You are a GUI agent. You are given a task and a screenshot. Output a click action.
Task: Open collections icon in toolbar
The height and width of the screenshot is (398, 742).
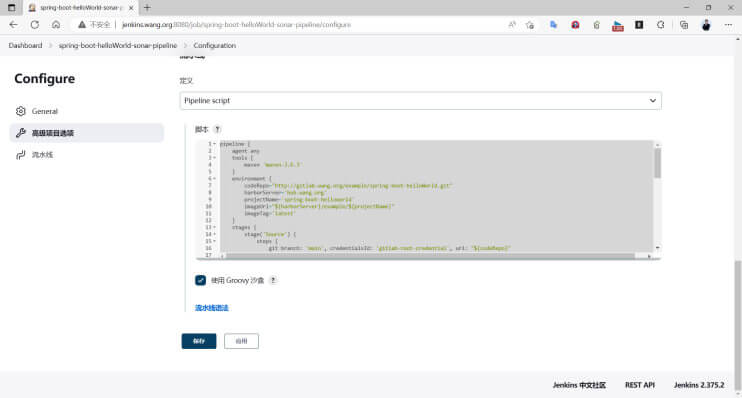[x=684, y=25]
